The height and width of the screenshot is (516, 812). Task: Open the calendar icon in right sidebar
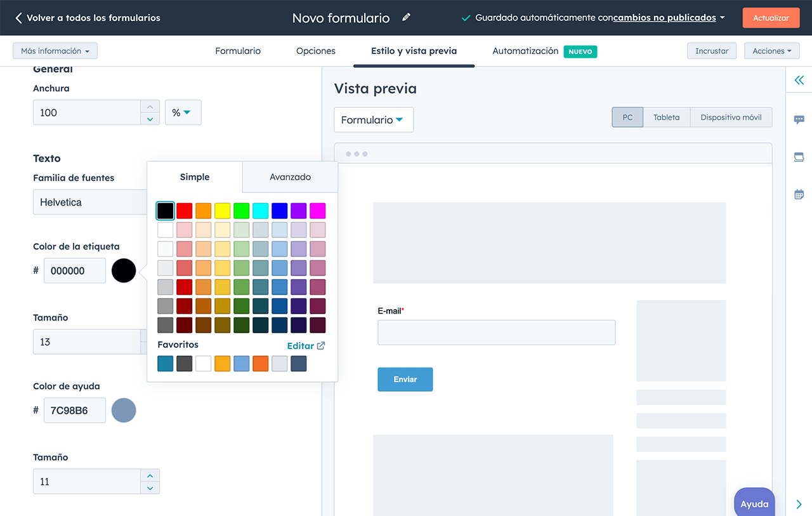tap(799, 194)
